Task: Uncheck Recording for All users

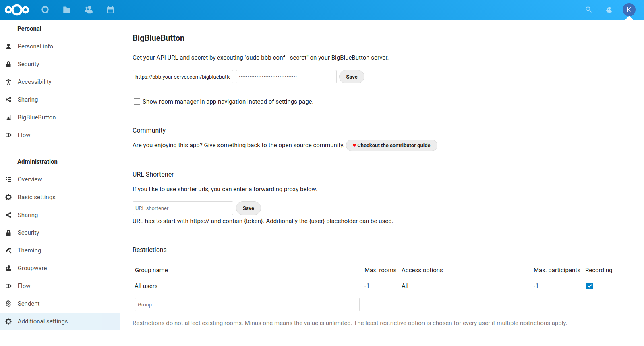Action: click(590, 286)
